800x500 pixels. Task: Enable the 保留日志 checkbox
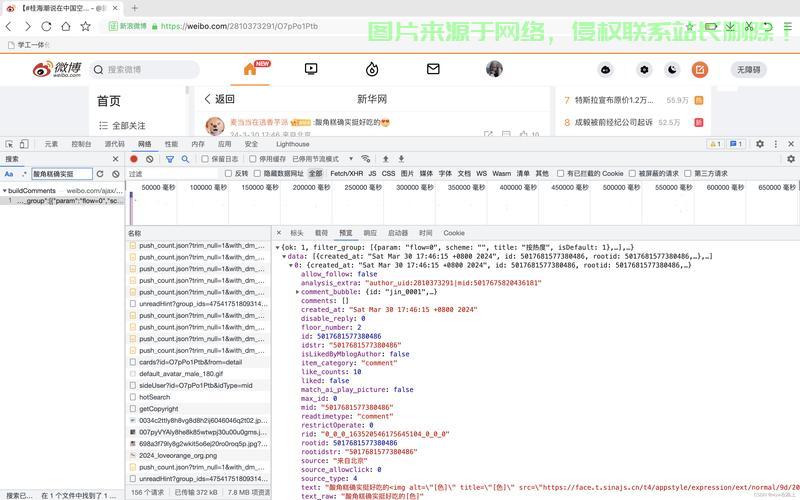pos(205,159)
